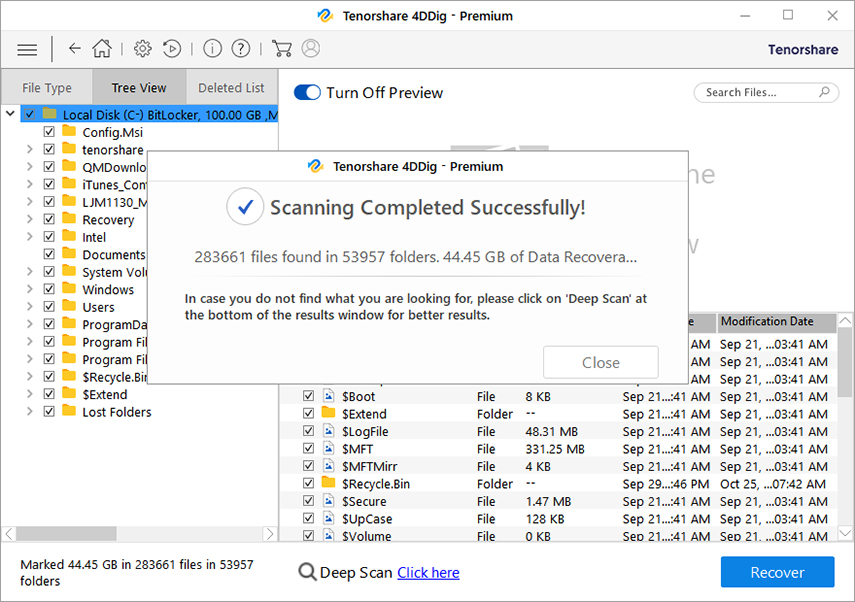Uncheck the Intel folder checkbox
The height and width of the screenshot is (602, 855).
point(49,236)
